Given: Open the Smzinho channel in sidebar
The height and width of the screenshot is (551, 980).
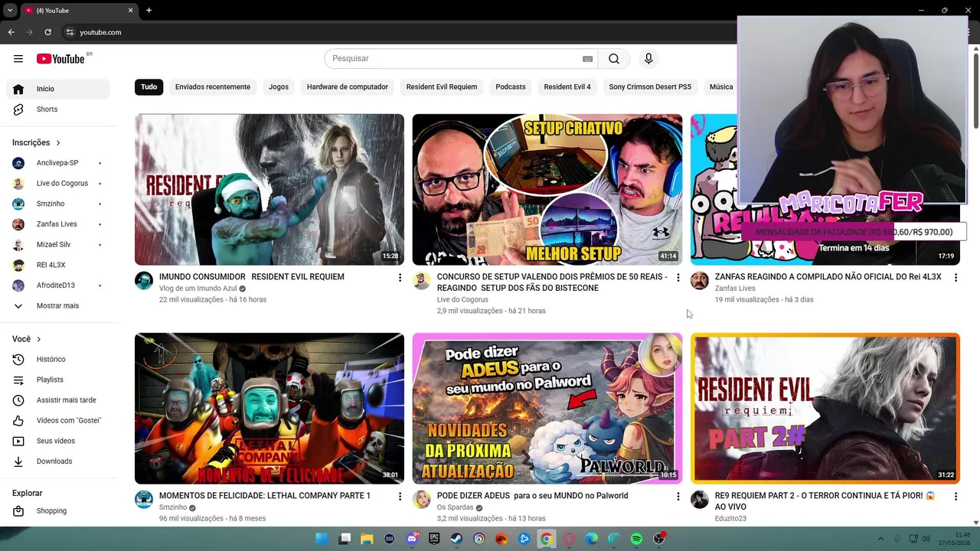Looking at the screenshot, I should pos(58,204).
